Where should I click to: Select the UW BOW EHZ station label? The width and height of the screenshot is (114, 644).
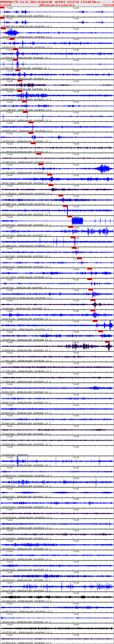pyautogui.click(x=26, y=507)
